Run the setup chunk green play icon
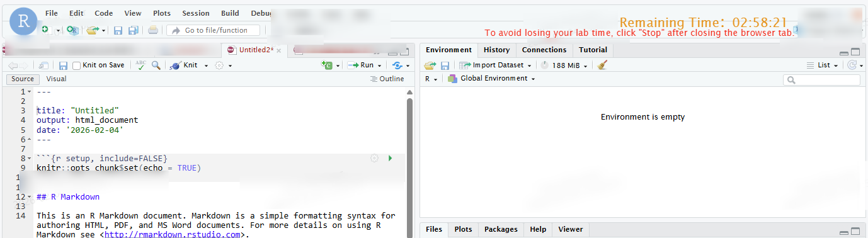Image resolution: width=868 pixels, height=238 pixels. click(x=390, y=159)
